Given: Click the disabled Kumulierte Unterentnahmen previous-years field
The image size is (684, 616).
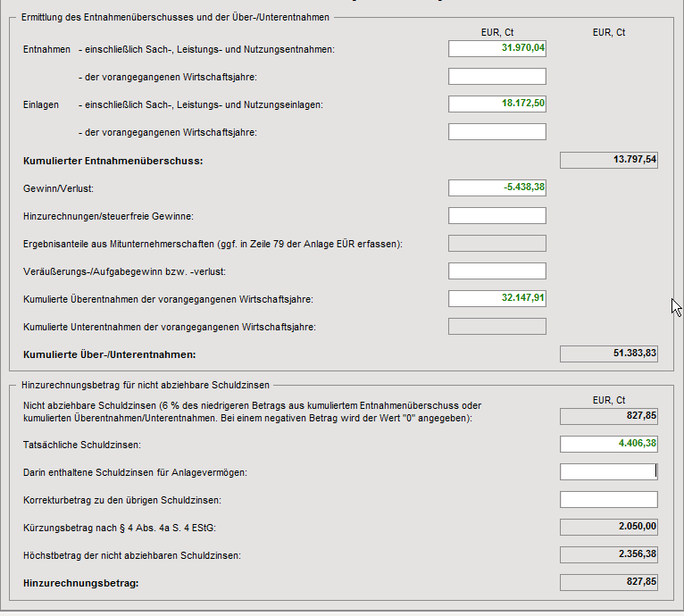Looking at the screenshot, I should point(496,326).
